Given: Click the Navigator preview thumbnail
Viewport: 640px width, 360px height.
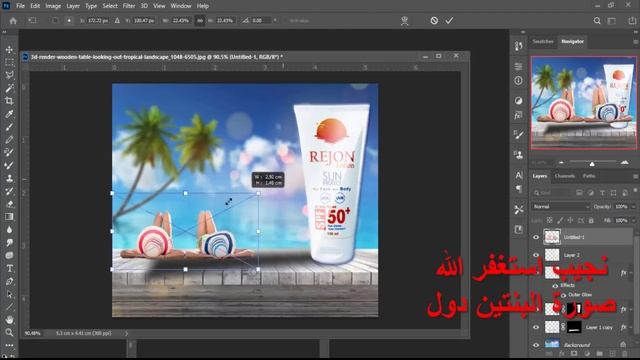Looking at the screenshot, I should [584, 103].
